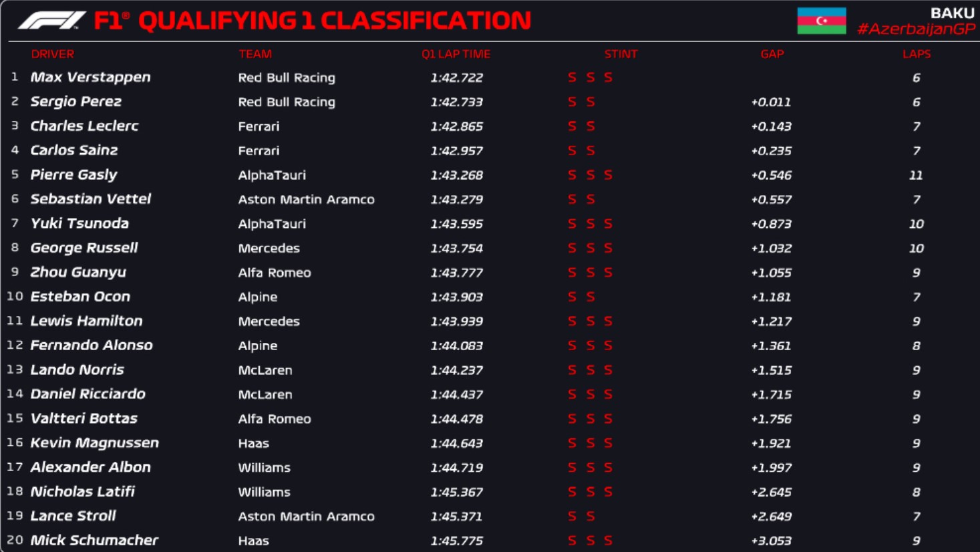The width and height of the screenshot is (980, 552).
Task: Click the second soft tyre icon for Sebastian Vettel
Action: (x=591, y=199)
